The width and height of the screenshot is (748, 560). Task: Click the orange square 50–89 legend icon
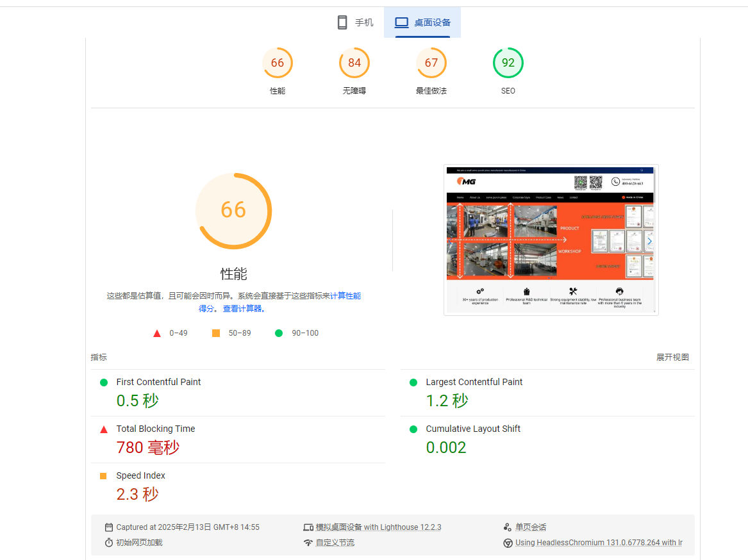[216, 333]
